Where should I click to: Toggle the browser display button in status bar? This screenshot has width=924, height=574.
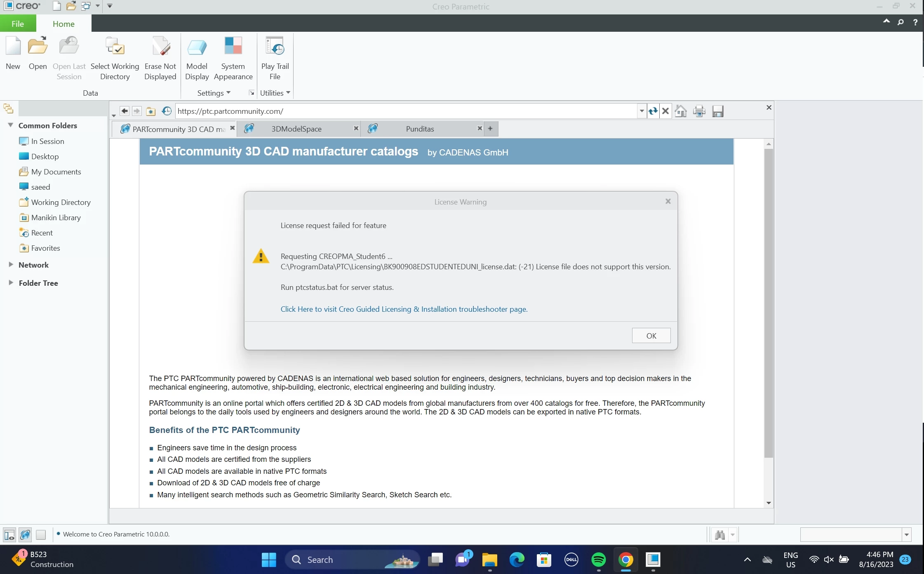tap(25, 535)
